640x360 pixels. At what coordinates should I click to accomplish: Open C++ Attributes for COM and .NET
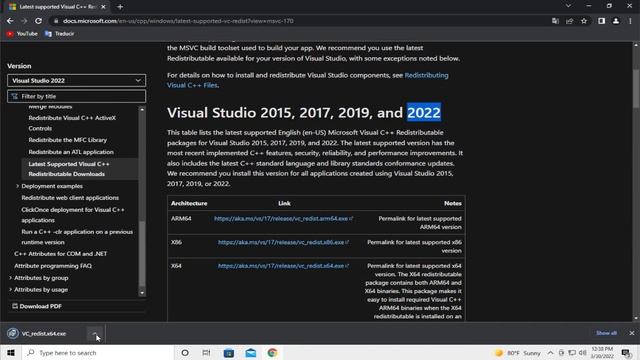pyautogui.click(x=60, y=254)
